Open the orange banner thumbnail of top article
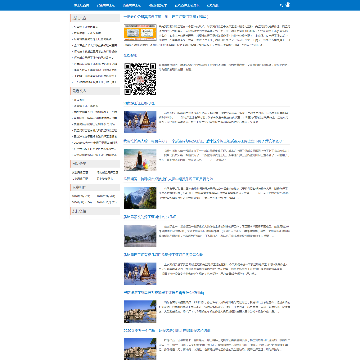This screenshot has height=360, width=360. (140, 32)
